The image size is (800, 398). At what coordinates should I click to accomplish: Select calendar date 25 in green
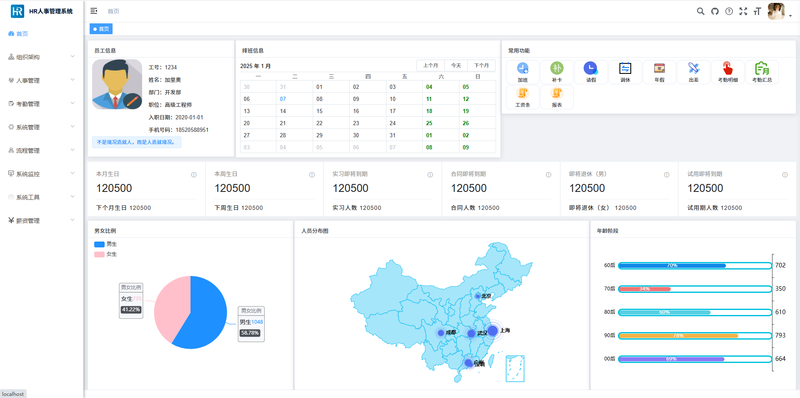point(441,123)
